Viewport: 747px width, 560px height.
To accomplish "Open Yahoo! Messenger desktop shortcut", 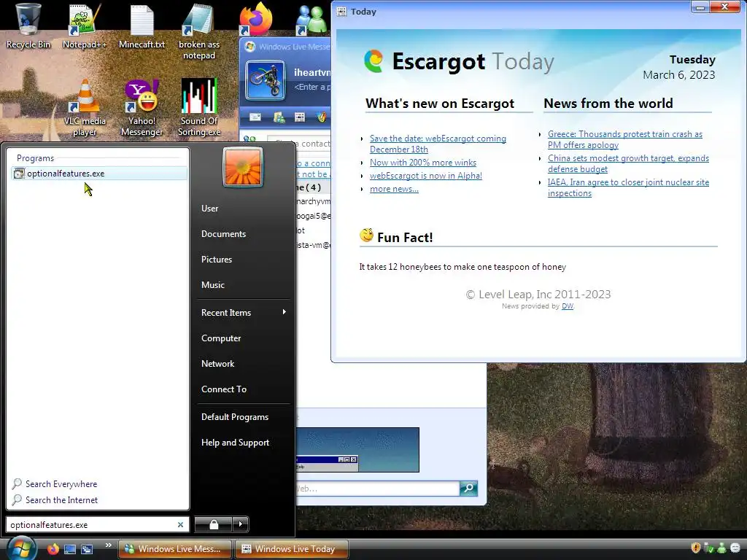I will pyautogui.click(x=142, y=107).
